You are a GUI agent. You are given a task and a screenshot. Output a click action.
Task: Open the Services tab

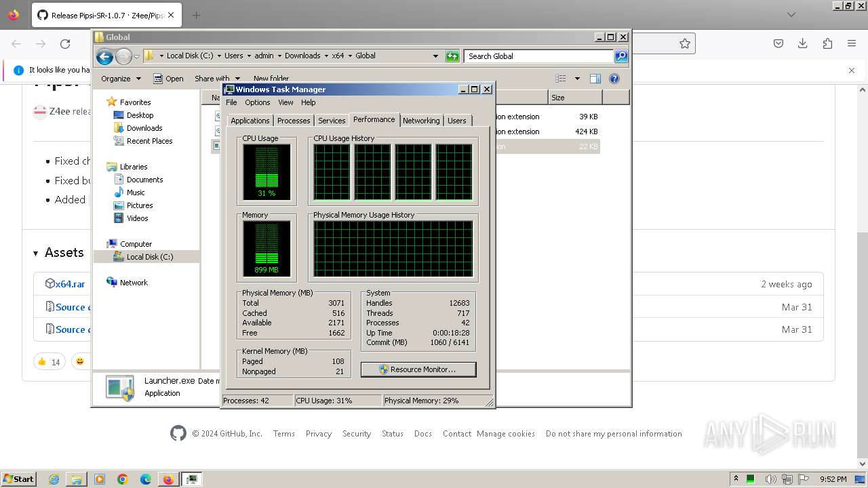coord(332,121)
